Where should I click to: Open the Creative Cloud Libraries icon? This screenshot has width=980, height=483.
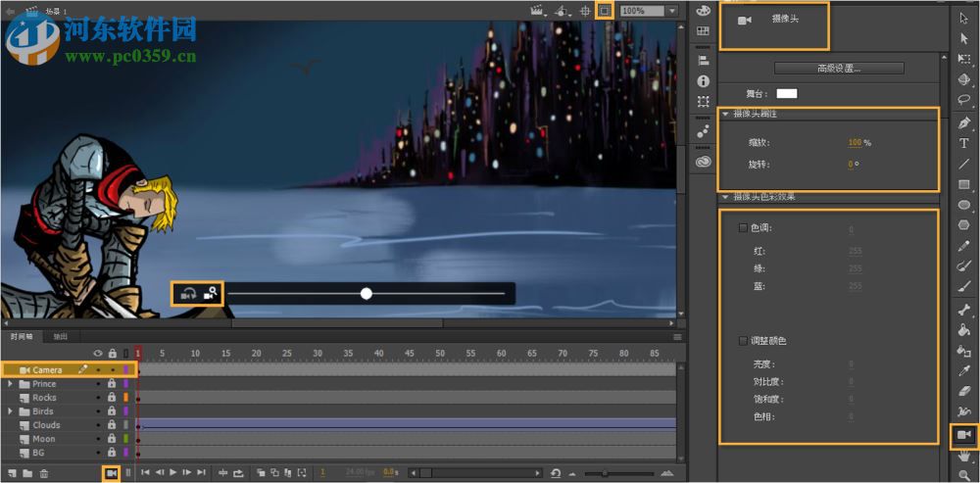703,161
